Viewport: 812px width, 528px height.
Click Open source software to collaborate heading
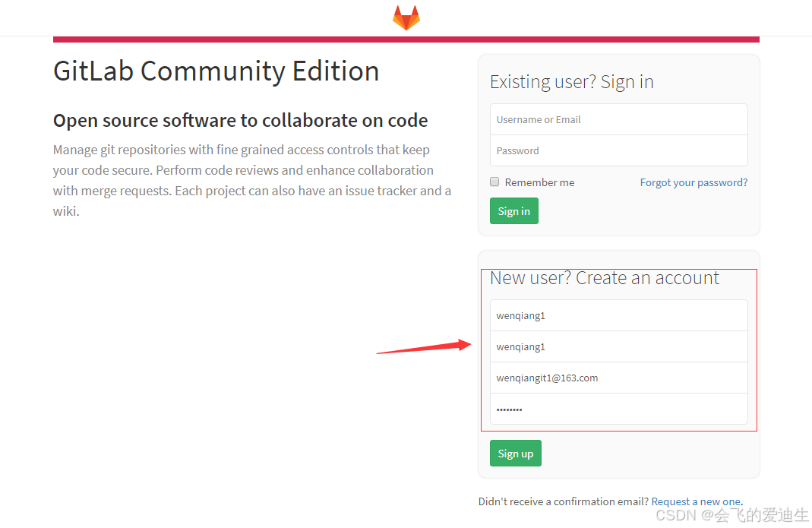pyautogui.click(x=240, y=121)
